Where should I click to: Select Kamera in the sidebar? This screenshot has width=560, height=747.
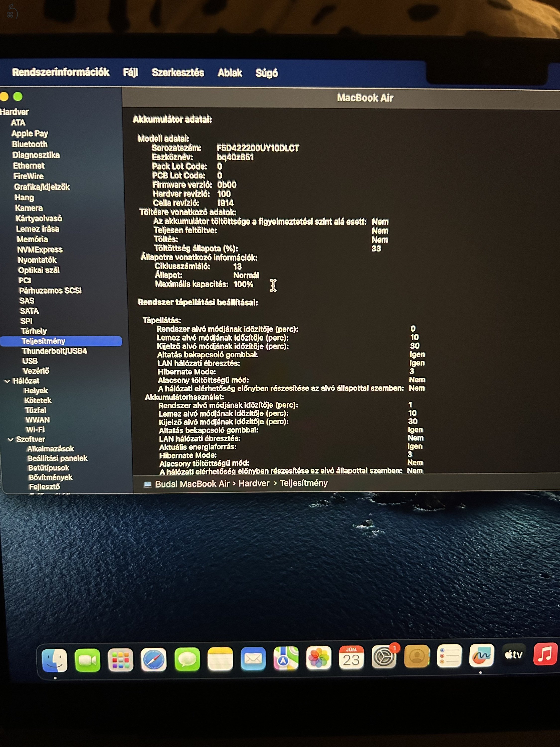(29, 208)
